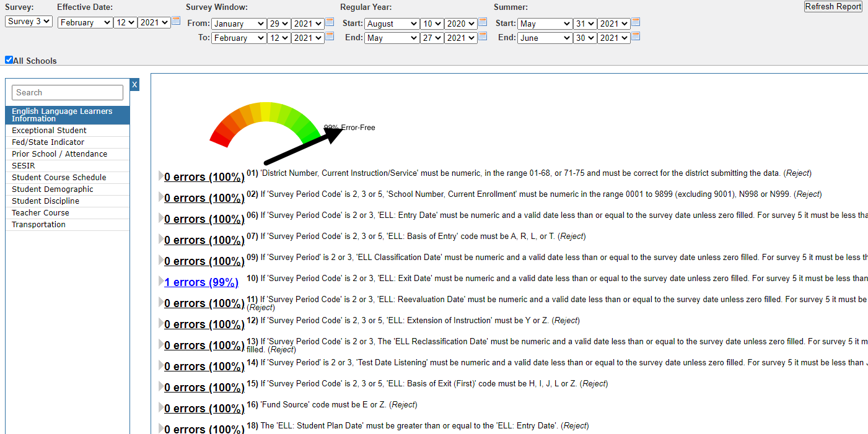Image resolution: width=868 pixels, height=434 pixels.
Task: Expand rule 07 Basis of Entry row
Action: tap(161, 240)
